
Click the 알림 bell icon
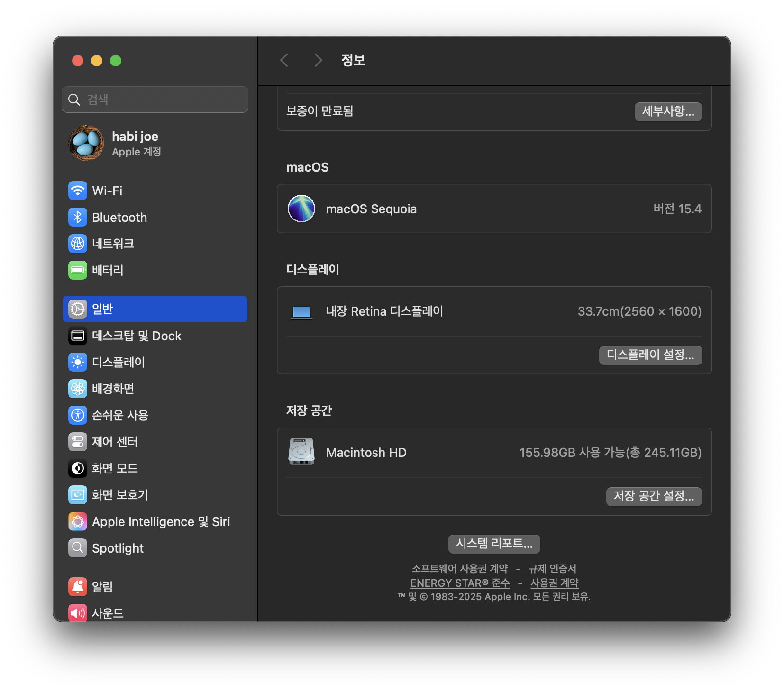[x=78, y=587]
